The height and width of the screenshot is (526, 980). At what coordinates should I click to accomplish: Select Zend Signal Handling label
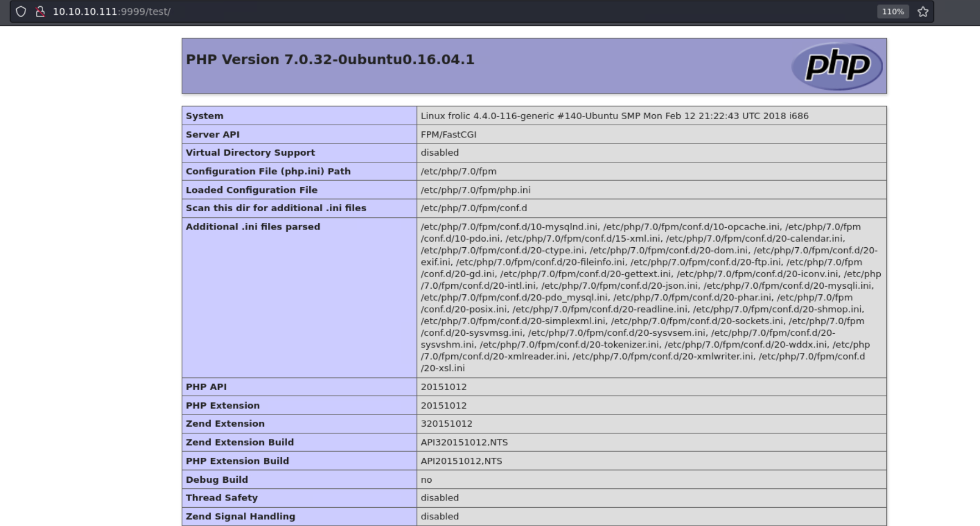tap(241, 516)
